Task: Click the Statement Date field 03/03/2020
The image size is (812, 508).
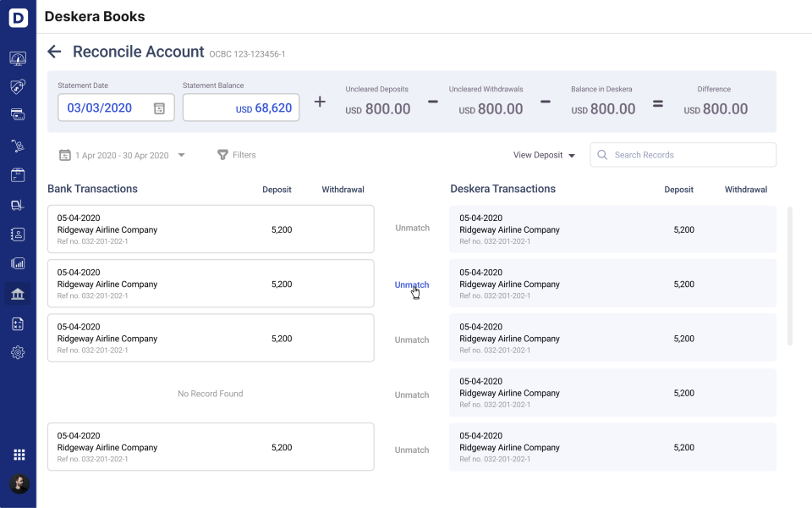Action: pos(116,108)
